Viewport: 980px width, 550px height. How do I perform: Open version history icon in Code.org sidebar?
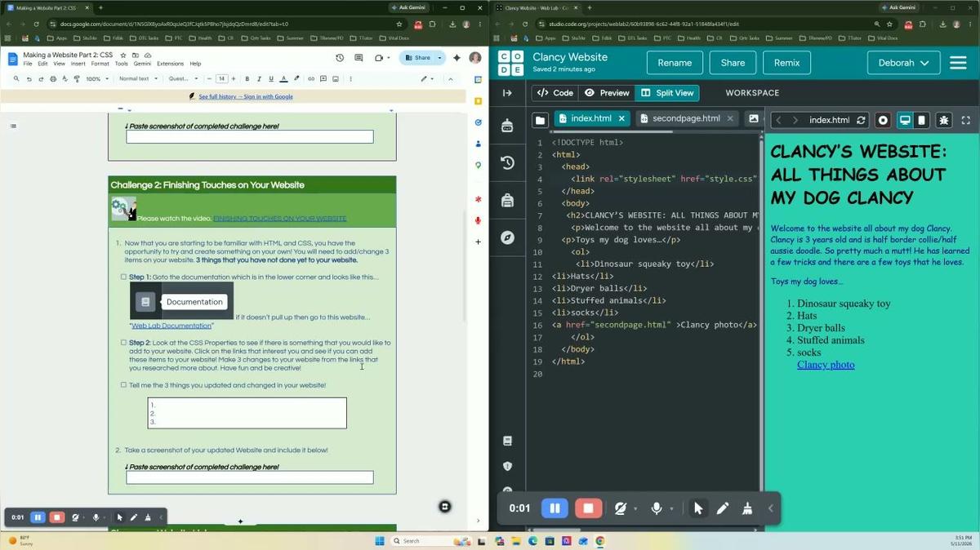[507, 162]
